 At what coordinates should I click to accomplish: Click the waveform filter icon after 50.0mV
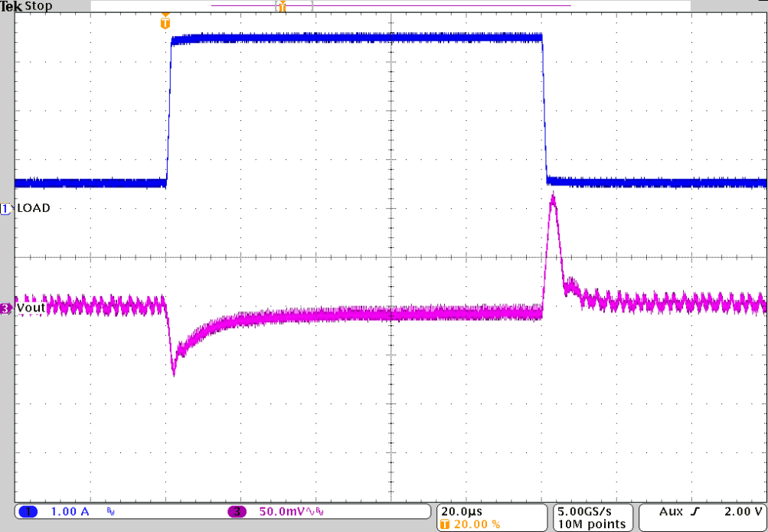pyautogui.click(x=310, y=511)
